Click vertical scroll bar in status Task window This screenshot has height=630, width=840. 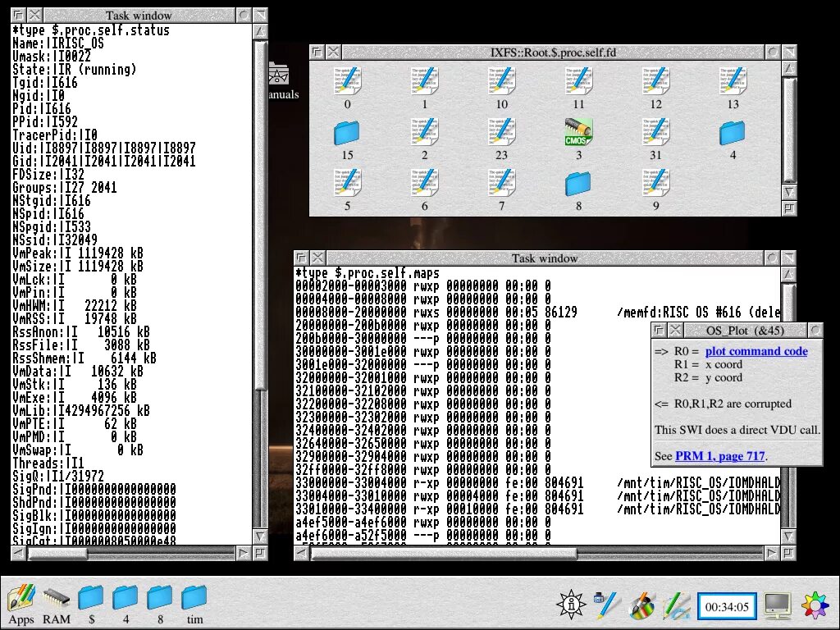point(260,216)
